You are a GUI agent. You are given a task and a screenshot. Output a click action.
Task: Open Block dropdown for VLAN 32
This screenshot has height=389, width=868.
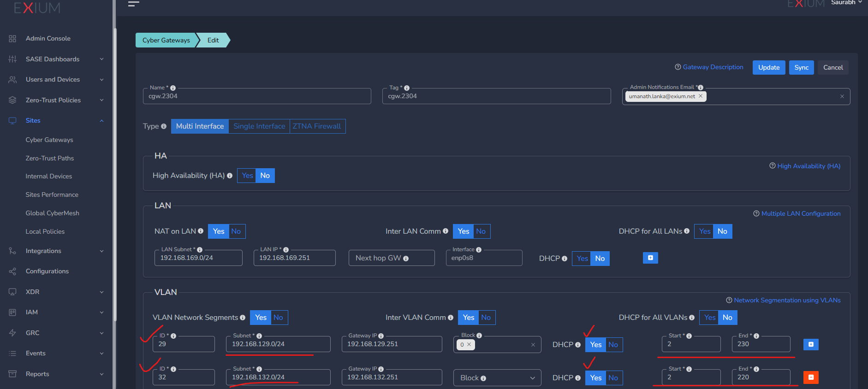[497, 378]
